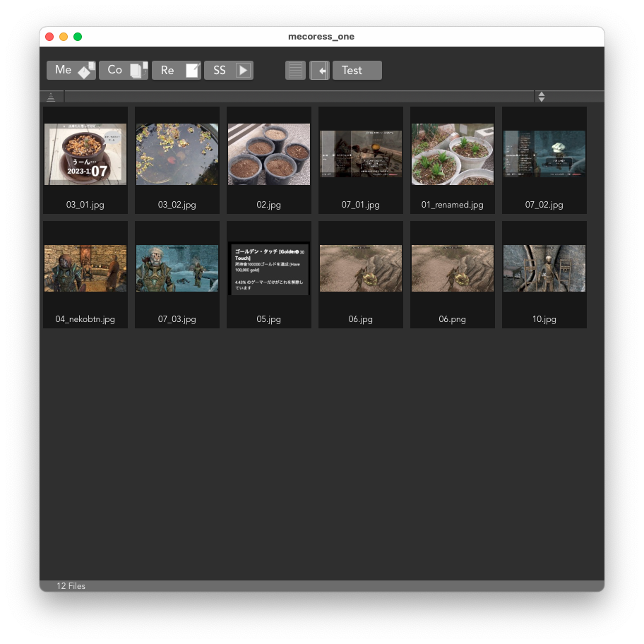Click the up/down stepper arrows

coord(541,97)
